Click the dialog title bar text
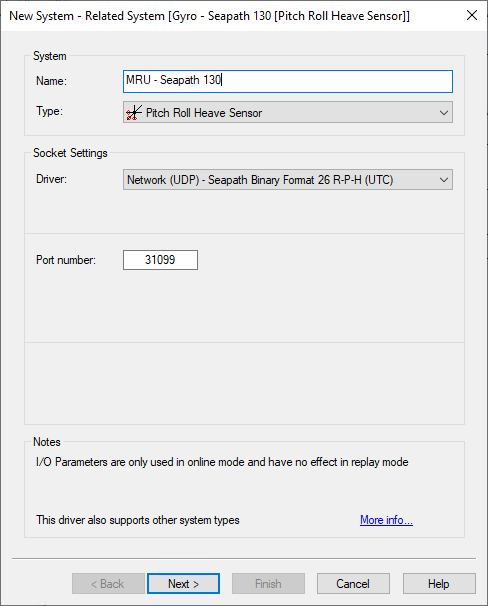Image resolution: width=488 pixels, height=606 pixels. (x=209, y=16)
